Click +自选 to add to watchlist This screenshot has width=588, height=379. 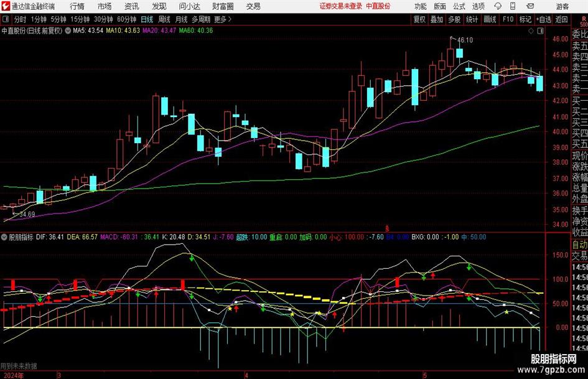[x=544, y=19]
